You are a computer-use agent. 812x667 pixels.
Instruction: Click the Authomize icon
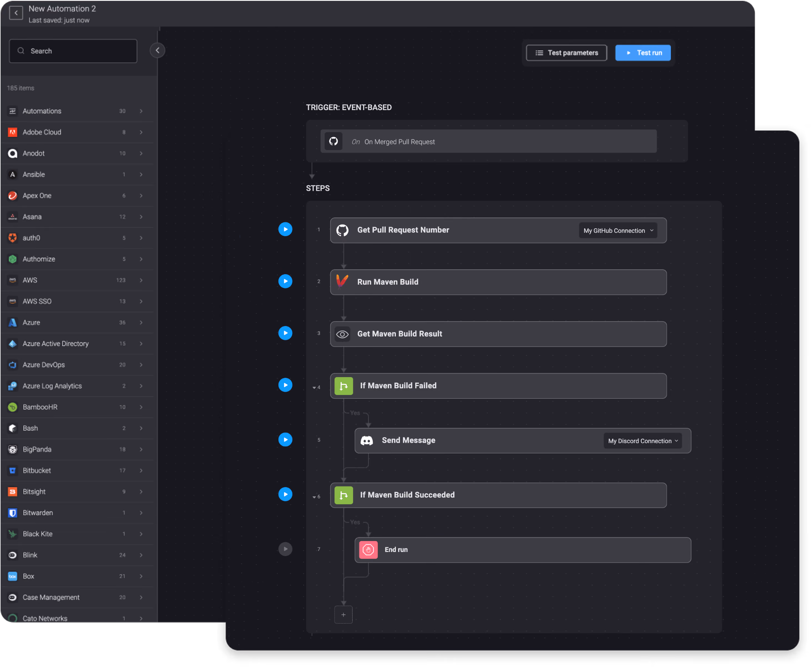13,259
